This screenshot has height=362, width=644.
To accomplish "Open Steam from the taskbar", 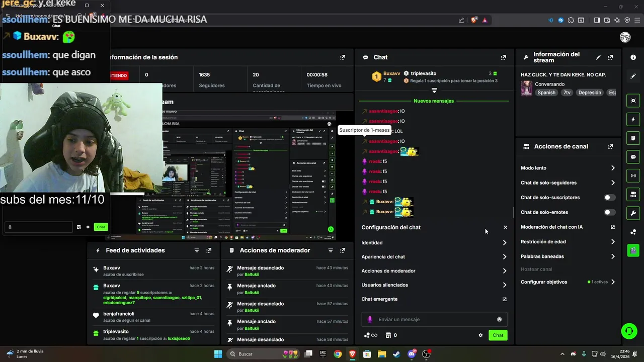I will (396, 354).
